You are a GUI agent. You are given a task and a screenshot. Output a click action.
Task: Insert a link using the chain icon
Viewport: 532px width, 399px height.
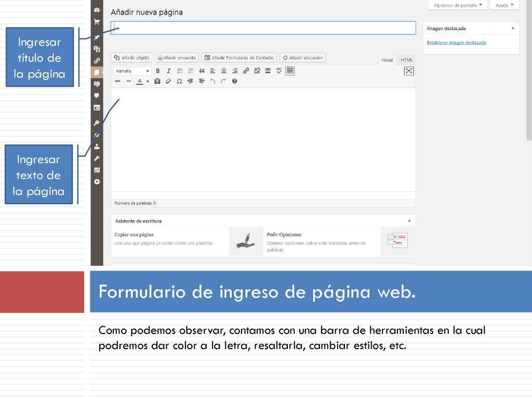(246, 71)
